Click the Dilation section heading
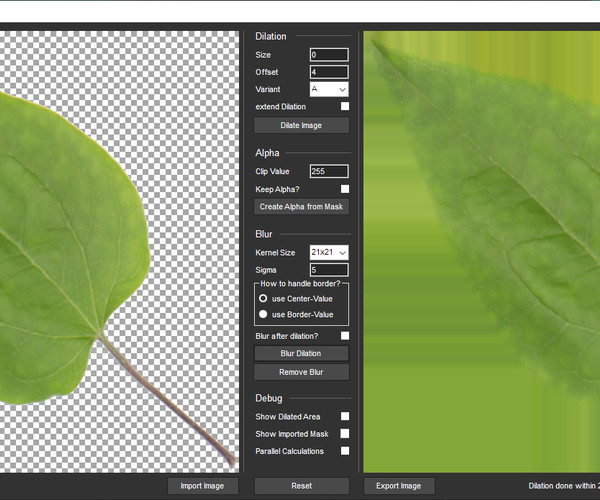Screen dimensions: 600x500 (271, 36)
